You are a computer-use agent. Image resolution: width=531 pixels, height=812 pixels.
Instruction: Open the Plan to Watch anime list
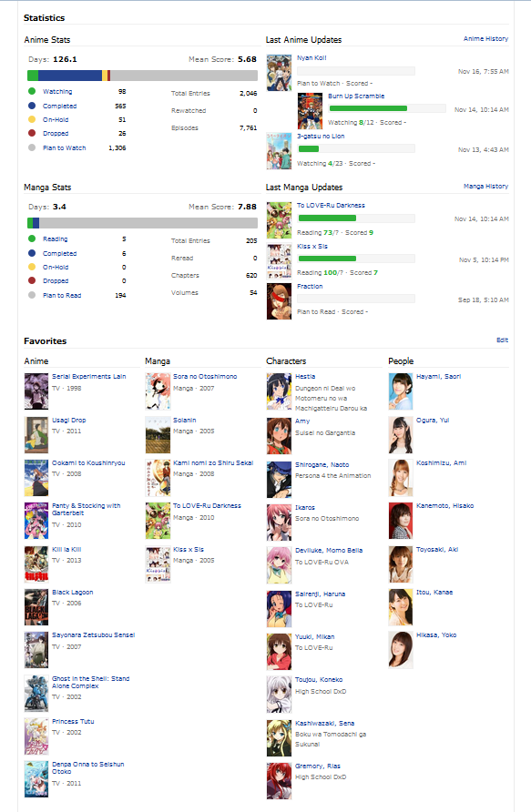click(x=65, y=148)
